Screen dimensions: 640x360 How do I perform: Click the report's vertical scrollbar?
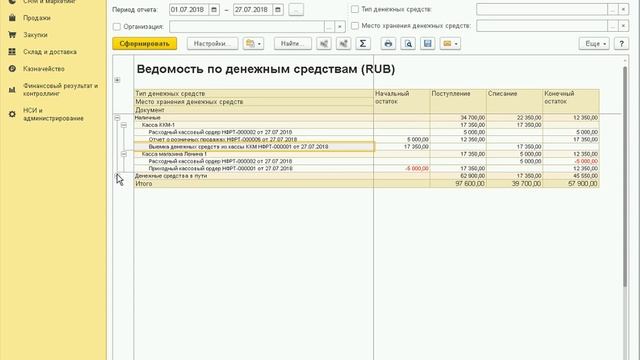(624, 176)
